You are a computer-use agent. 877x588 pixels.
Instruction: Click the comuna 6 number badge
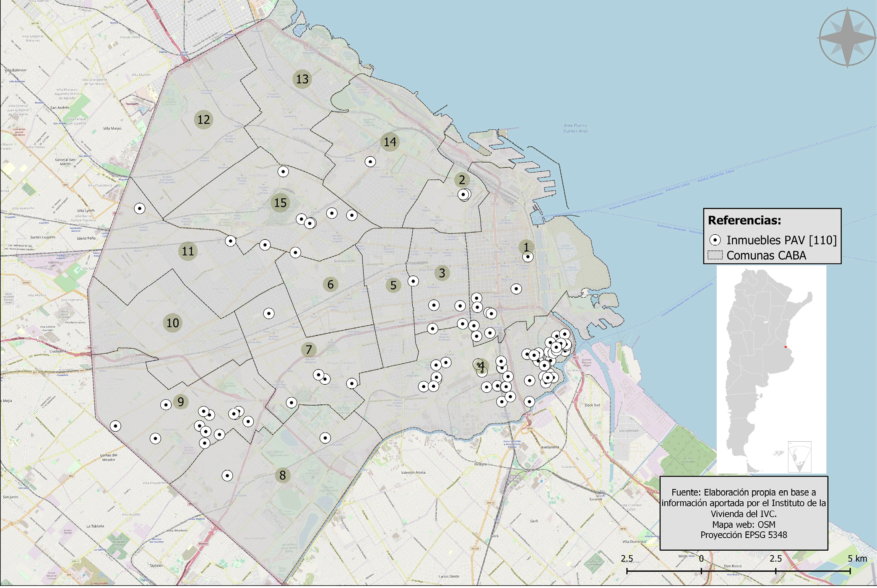(331, 285)
